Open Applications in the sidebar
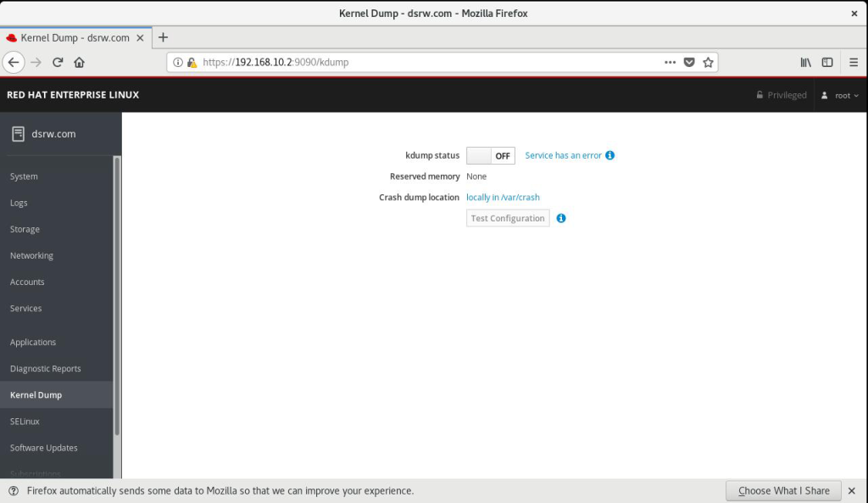Screen dimensions: 868x503 click(33, 342)
